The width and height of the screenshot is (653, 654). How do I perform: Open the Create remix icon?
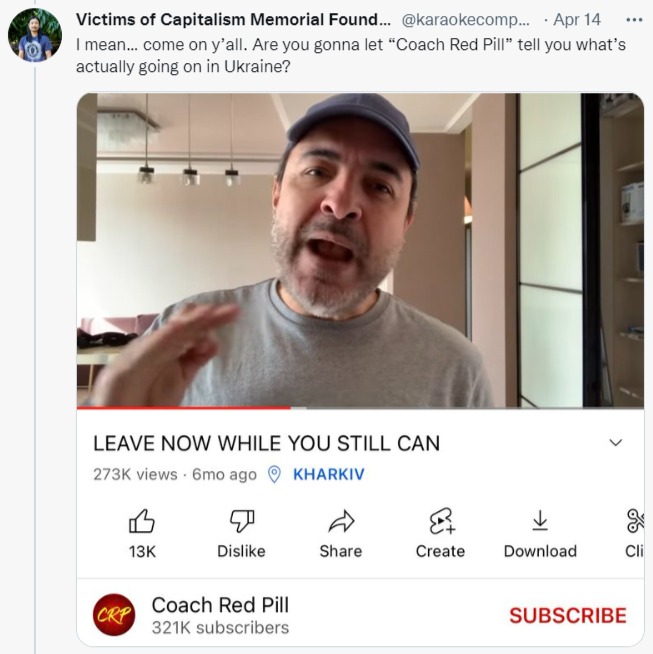click(x=441, y=521)
